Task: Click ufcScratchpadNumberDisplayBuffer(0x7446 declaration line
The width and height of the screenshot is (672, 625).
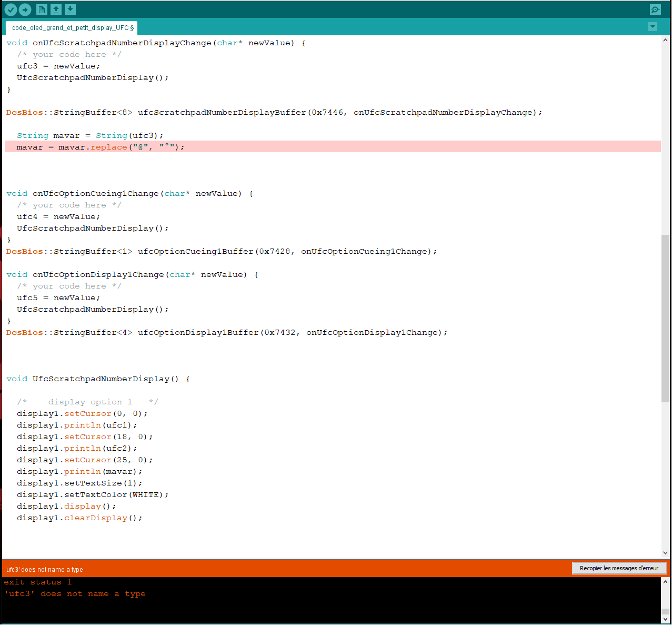Action: click(274, 113)
